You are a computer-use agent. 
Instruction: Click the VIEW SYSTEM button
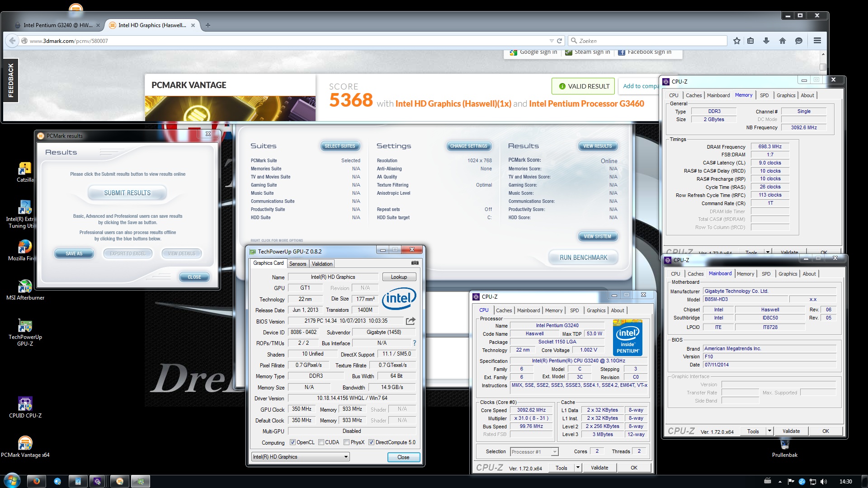pyautogui.click(x=597, y=236)
